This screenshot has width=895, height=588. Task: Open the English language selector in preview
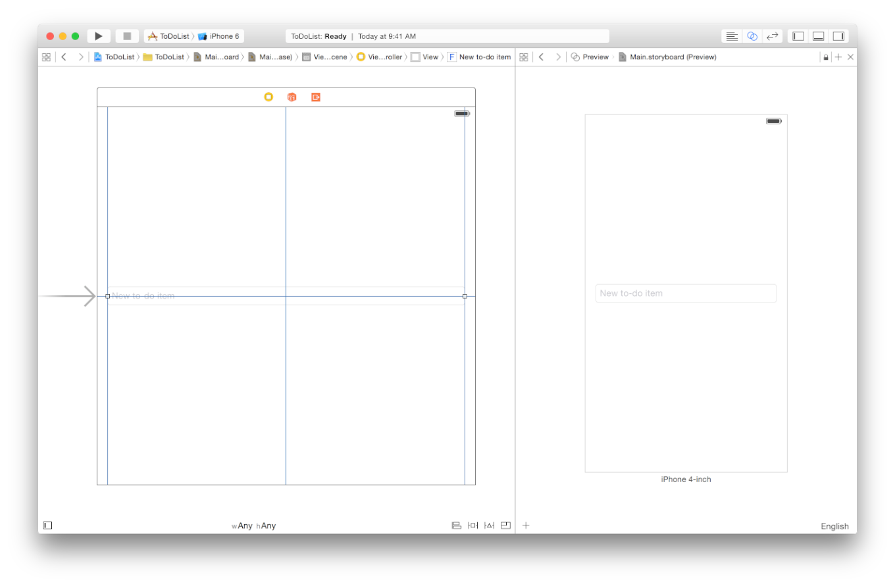pos(834,526)
